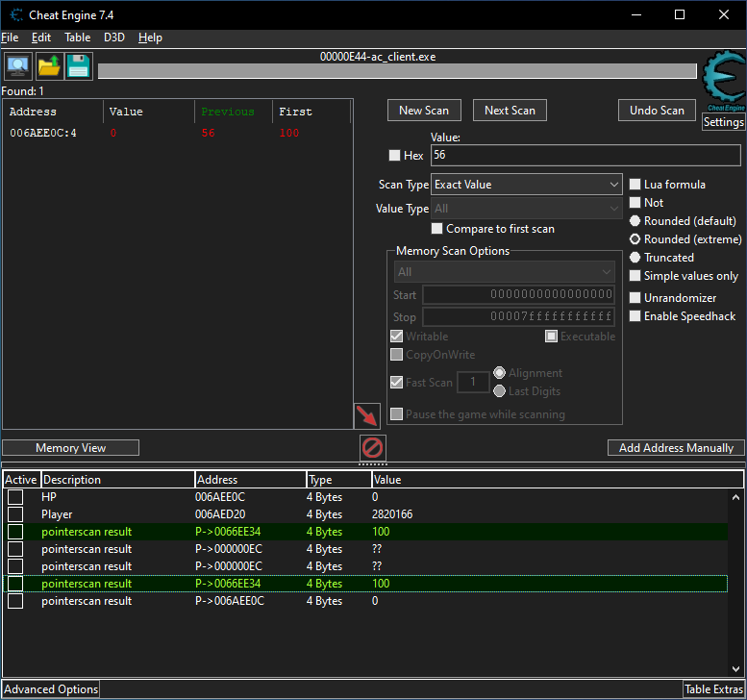
Task: Click the Cheat Engine title bar icon
Action: [x=18, y=14]
